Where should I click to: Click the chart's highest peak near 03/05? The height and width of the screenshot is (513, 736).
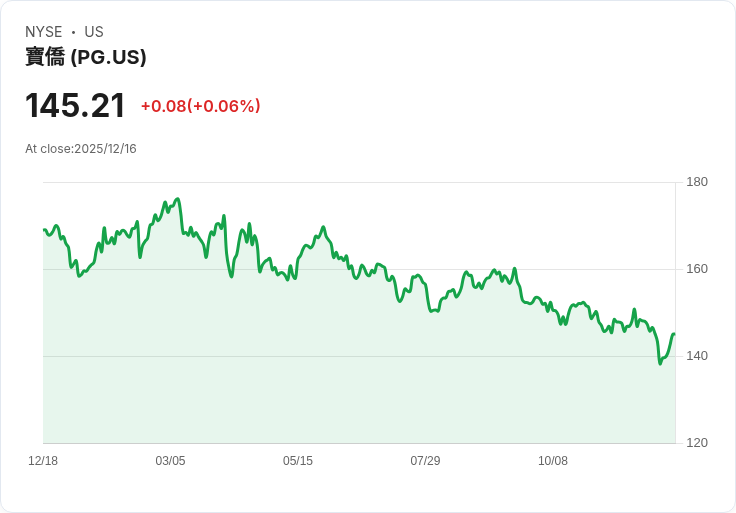point(177,199)
